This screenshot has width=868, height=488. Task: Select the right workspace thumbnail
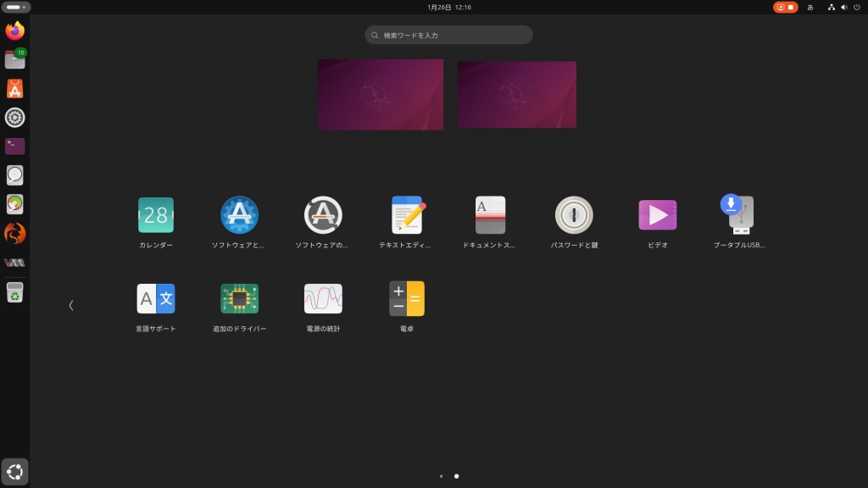tap(517, 94)
